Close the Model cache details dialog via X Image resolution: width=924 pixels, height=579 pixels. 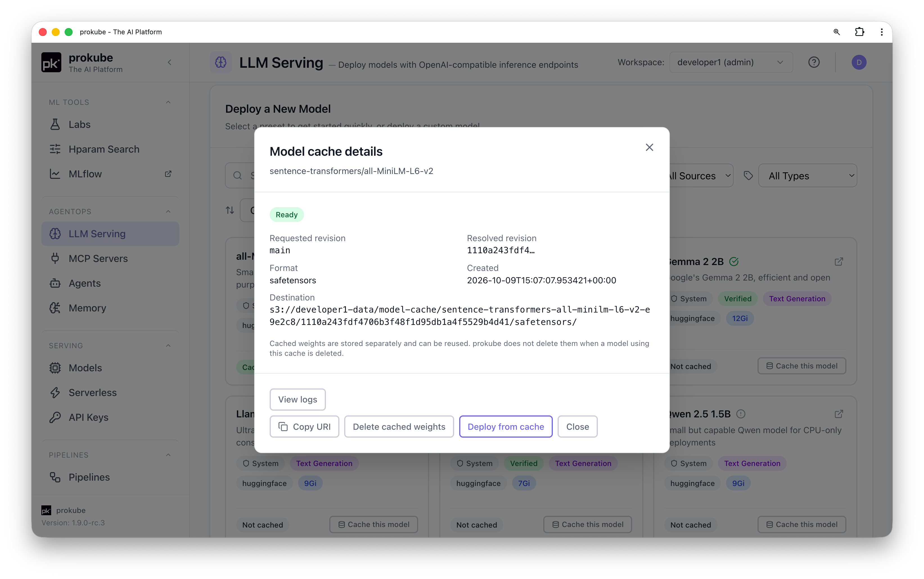649,148
